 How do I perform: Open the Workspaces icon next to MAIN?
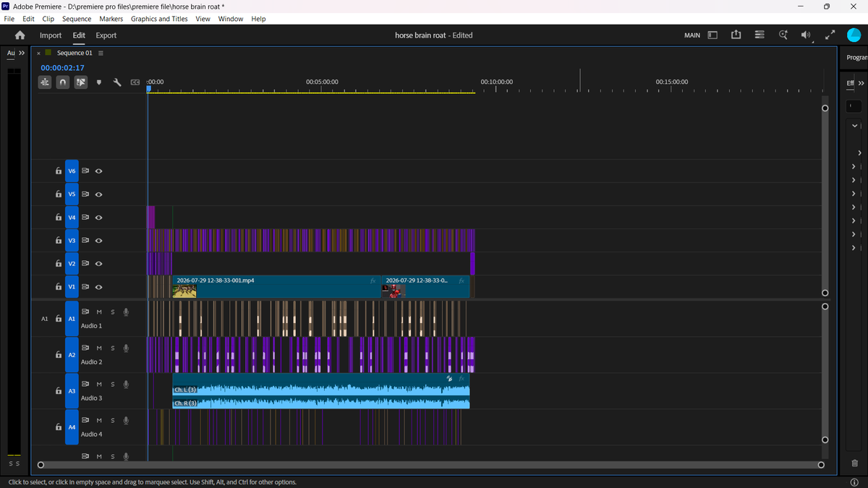(712, 35)
